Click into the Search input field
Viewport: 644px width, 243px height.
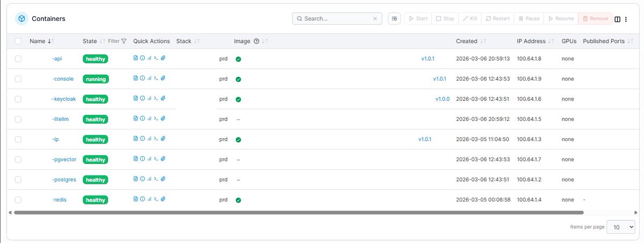click(x=336, y=19)
